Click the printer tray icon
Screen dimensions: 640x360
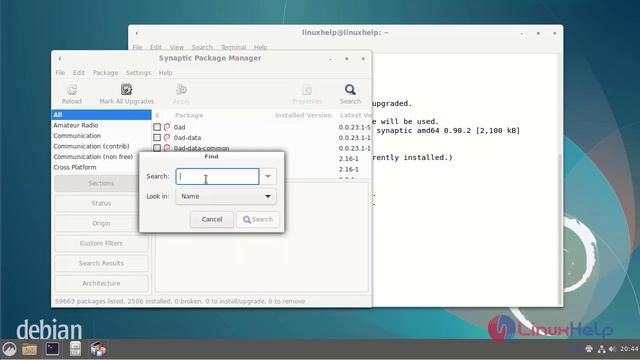coord(589,349)
